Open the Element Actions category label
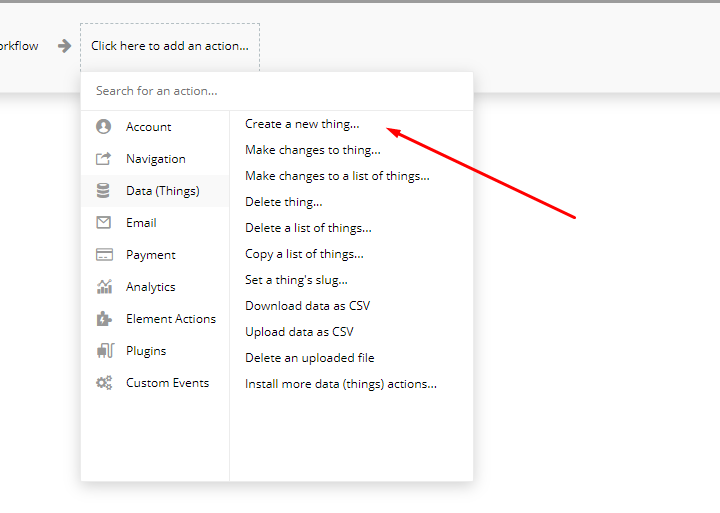This screenshot has height=513, width=720. [x=171, y=319]
